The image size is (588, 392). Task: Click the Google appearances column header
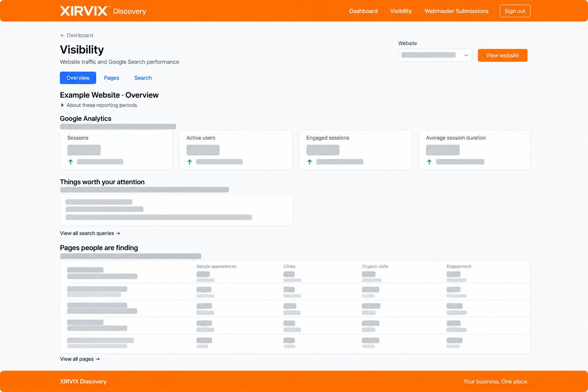tap(216, 266)
